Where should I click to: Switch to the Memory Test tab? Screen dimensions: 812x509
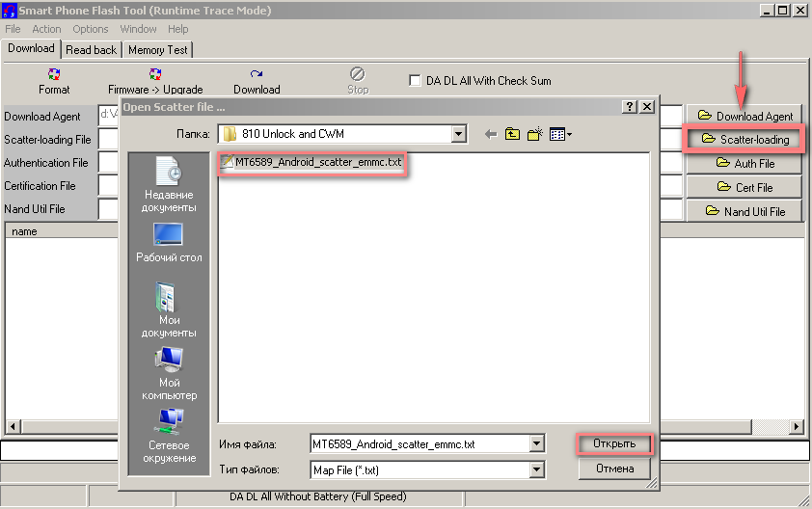(x=158, y=50)
